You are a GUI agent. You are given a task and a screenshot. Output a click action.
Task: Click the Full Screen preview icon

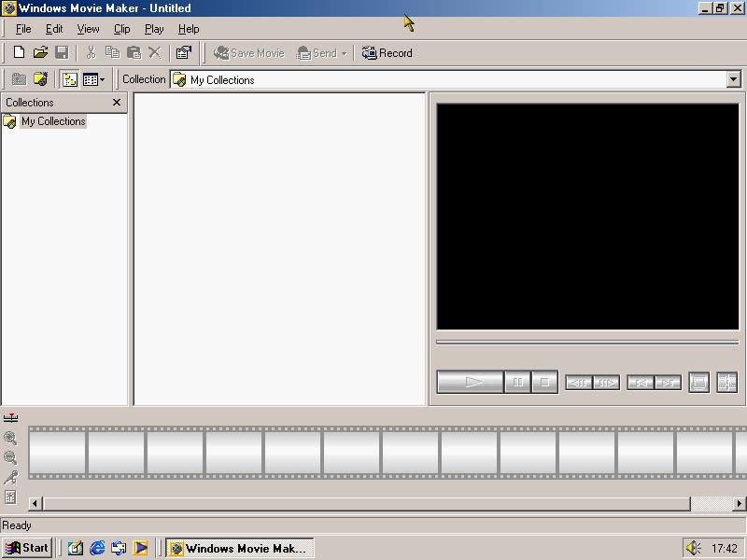tap(698, 382)
